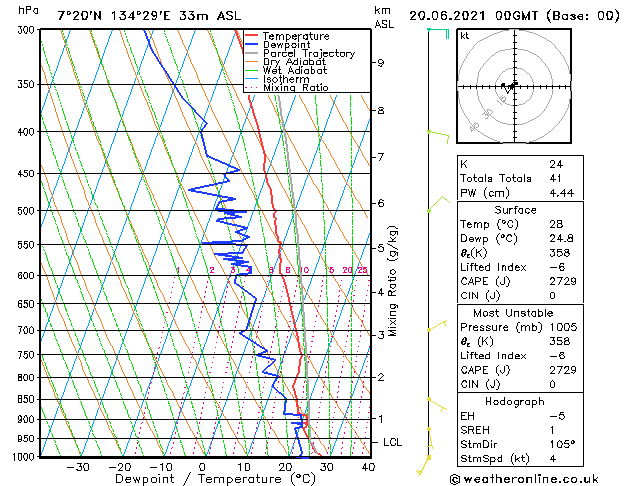Click the K index value 24
This screenshot has height=486, width=629.
pyautogui.click(x=556, y=164)
